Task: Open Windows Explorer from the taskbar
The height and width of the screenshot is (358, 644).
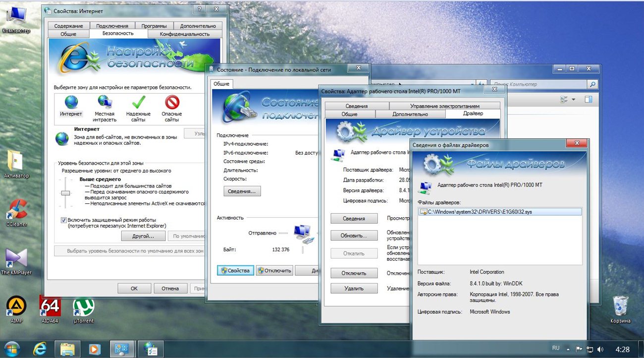Action: click(x=67, y=349)
